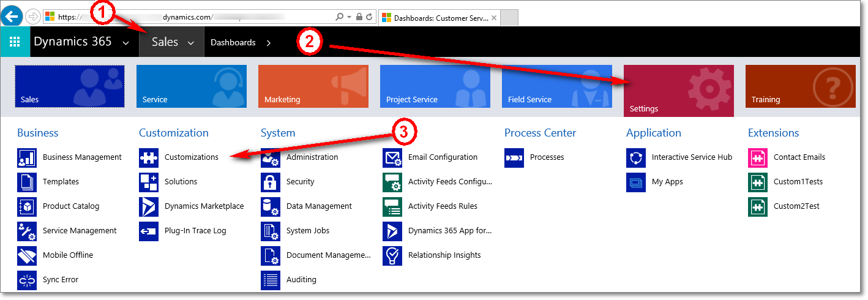Click the Dynamics Marketplace icon
This screenshot has width=868, height=300.
point(149,206)
